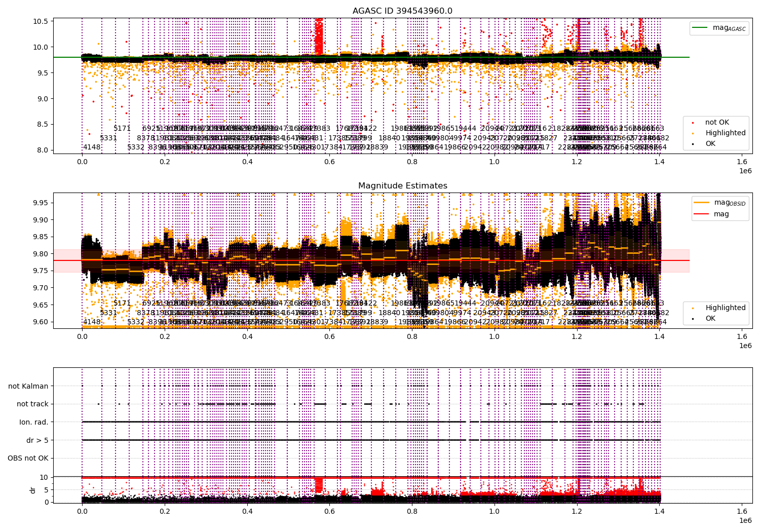760x532 pixels.
Task: Click OBSID label 5171 in the top plot
Action: [x=122, y=129]
